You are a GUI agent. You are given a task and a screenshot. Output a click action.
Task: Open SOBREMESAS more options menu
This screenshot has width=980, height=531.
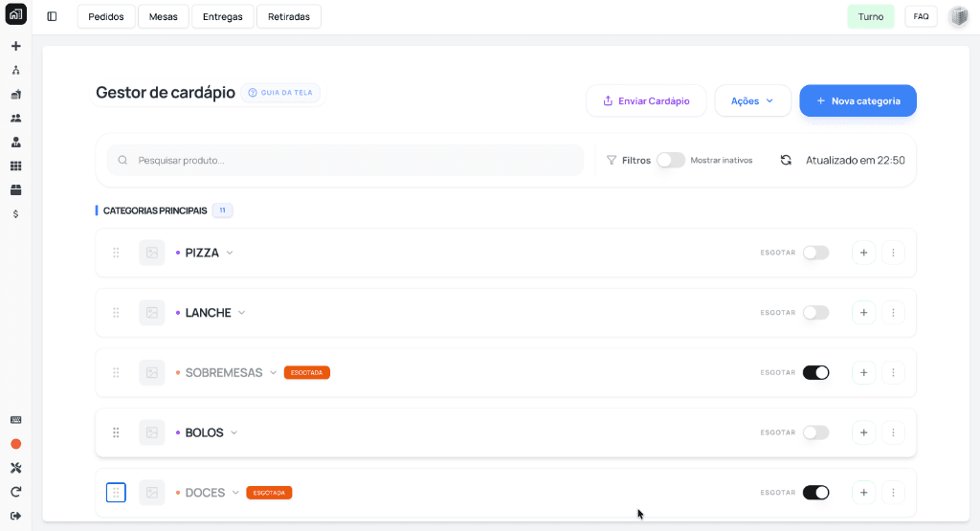[x=893, y=372]
